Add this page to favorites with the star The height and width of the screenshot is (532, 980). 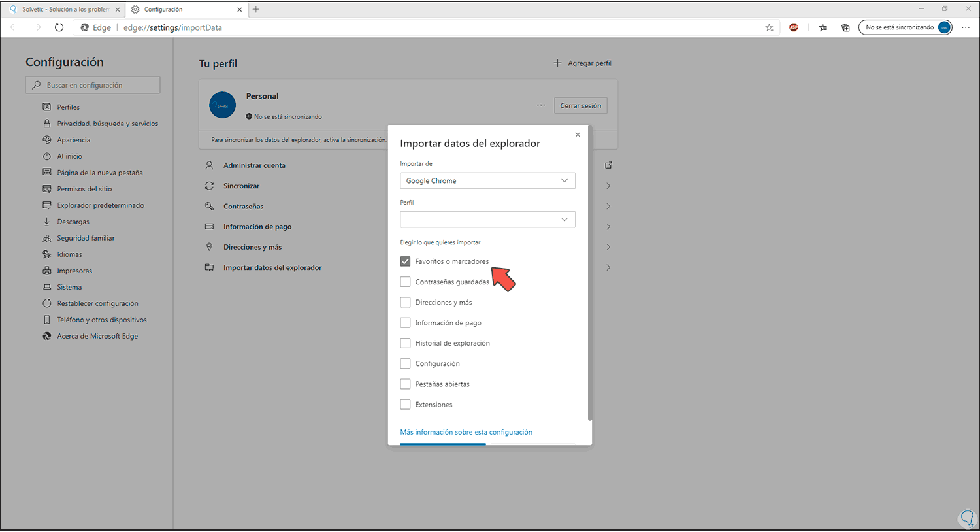[769, 27]
